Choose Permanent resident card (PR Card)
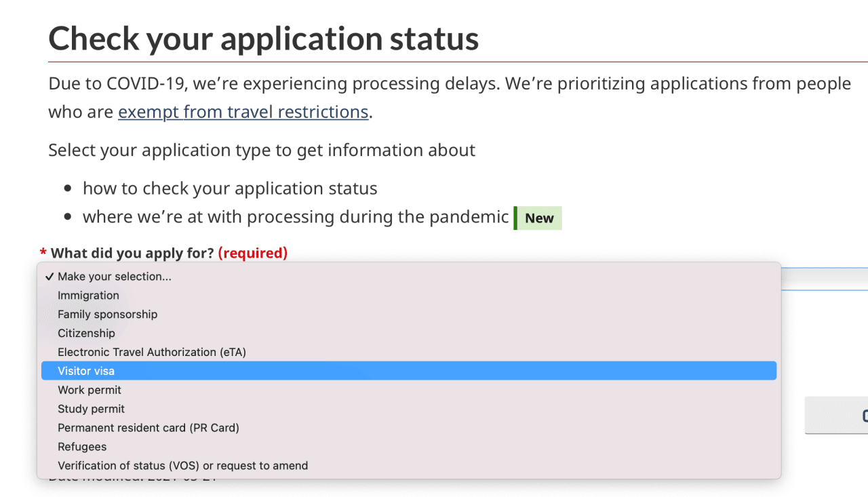 tap(148, 429)
